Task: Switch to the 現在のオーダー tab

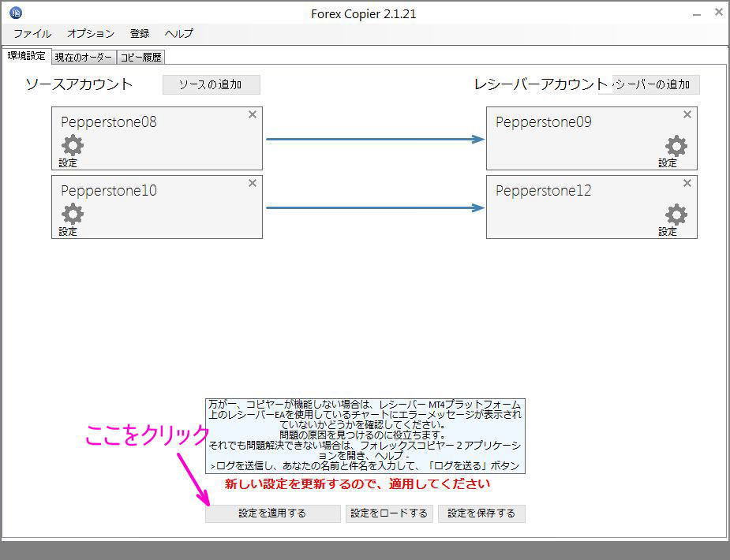Action: pos(83,56)
